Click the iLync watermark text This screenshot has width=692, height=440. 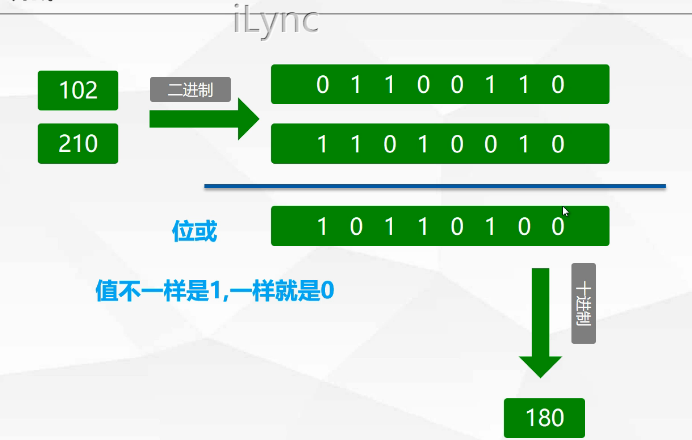click(x=275, y=21)
